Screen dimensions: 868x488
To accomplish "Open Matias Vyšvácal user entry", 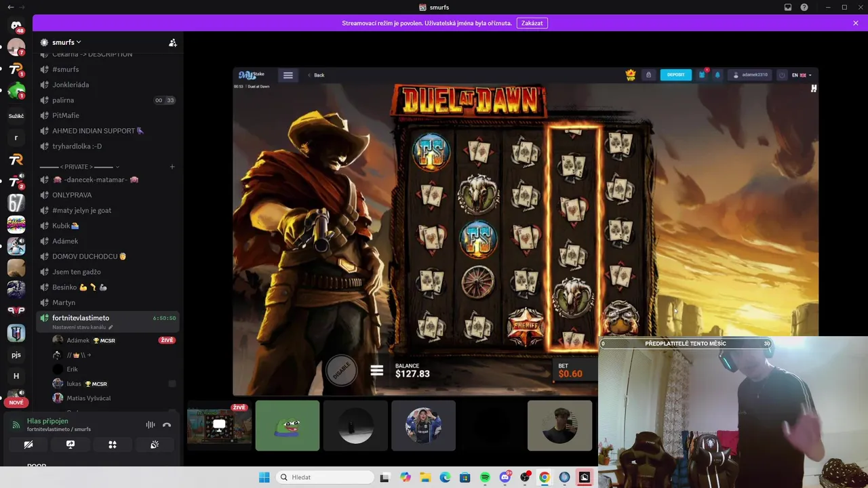I will [114, 398].
